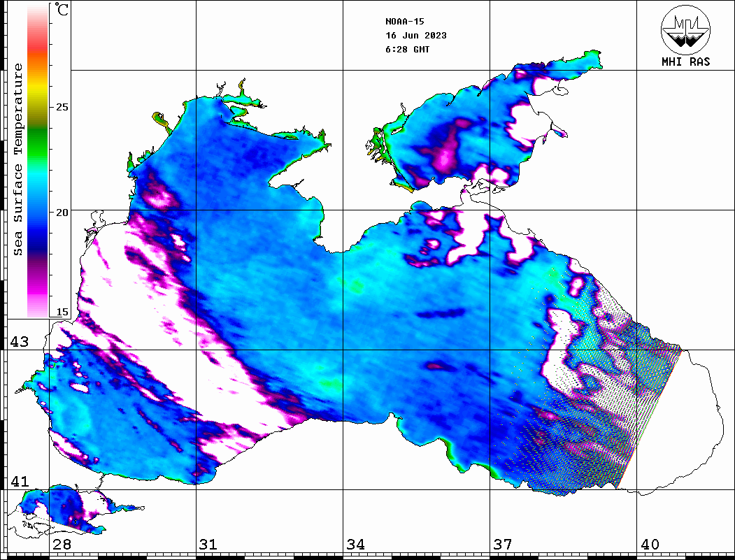Click the "NOAA-15" satellite label
735x560 pixels.
coord(404,22)
